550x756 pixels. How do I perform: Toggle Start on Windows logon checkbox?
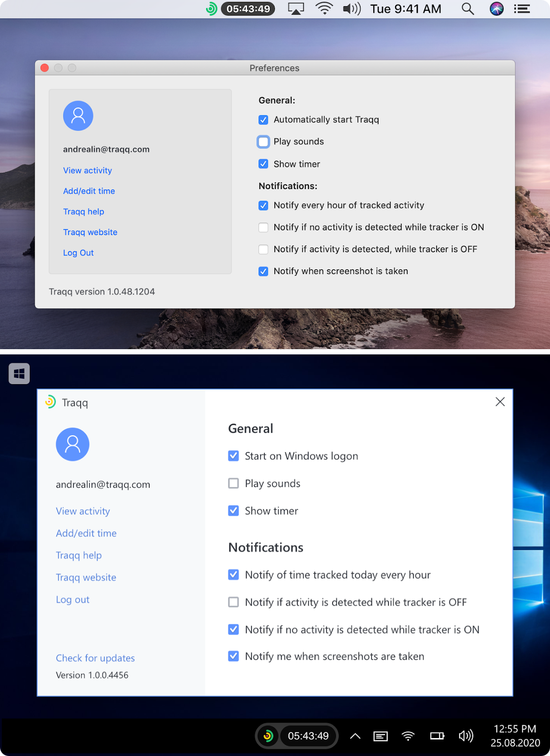point(233,455)
